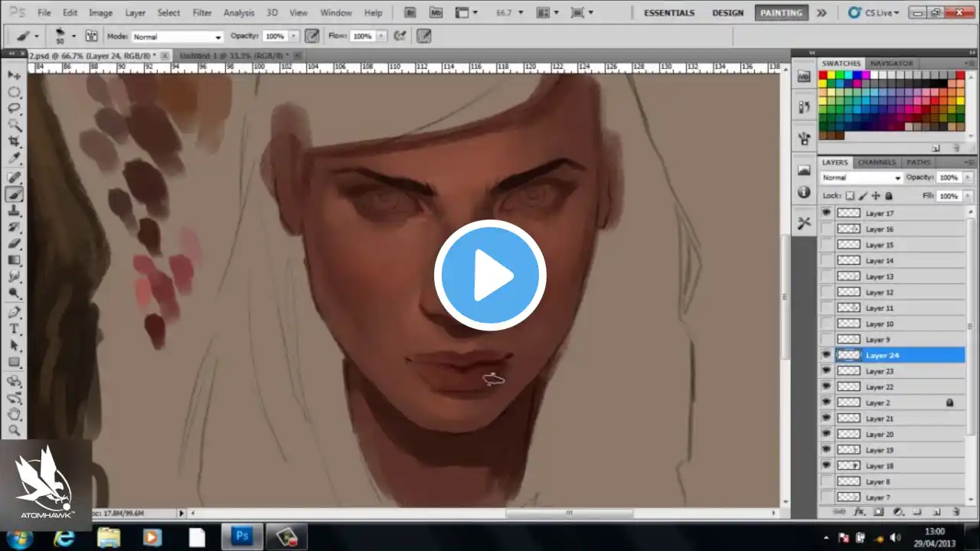The width and height of the screenshot is (980, 551).
Task: Switch to the Channels tab
Action: (877, 162)
